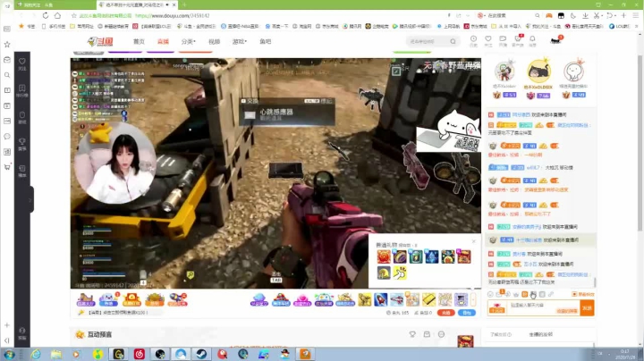The width and height of the screenshot is (644, 361).
Task: Open the 淘宝网 bookmark
Action: 302,26
